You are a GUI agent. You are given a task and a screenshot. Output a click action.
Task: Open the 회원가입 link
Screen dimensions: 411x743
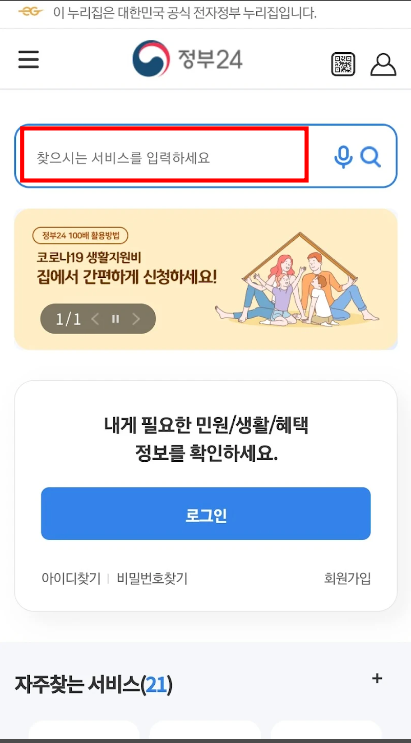pyautogui.click(x=347, y=579)
